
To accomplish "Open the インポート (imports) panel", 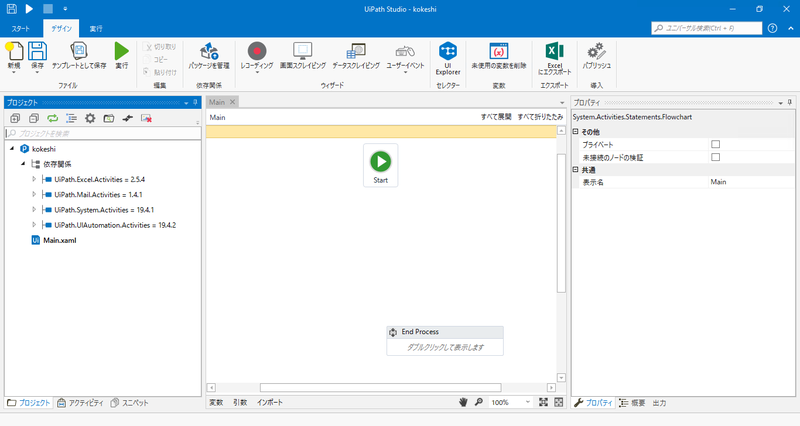I will (270, 403).
